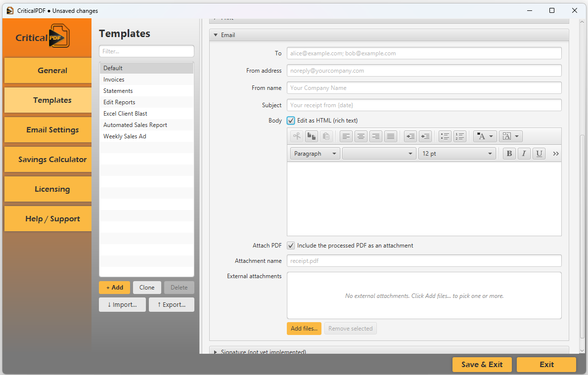Select the Default template
The height and width of the screenshot is (375, 588).
click(x=146, y=68)
